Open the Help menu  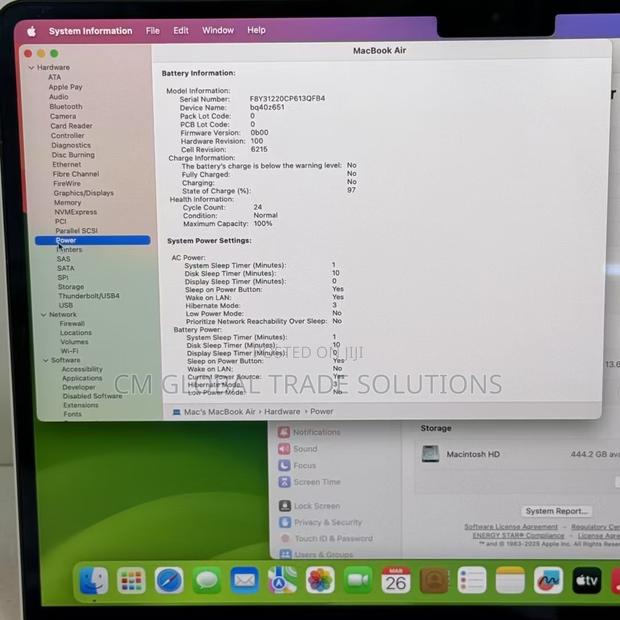(256, 30)
